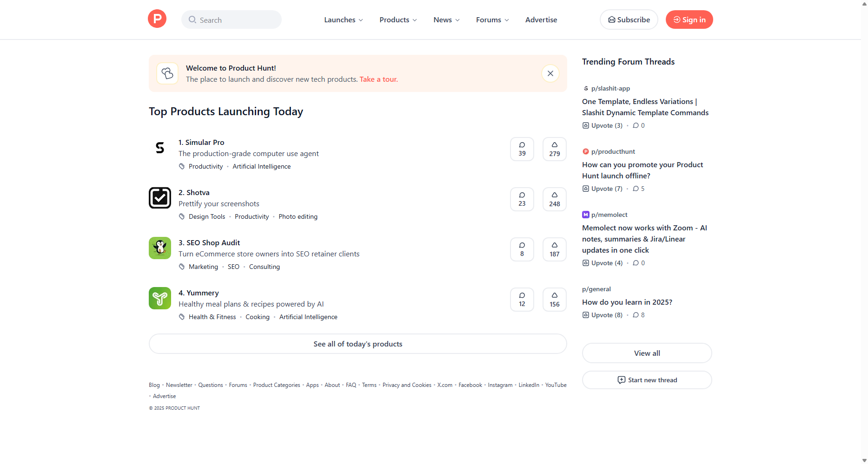Open Simular Pro product title
The height and width of the screenshot is (464, 868).
tap(201, 142)
